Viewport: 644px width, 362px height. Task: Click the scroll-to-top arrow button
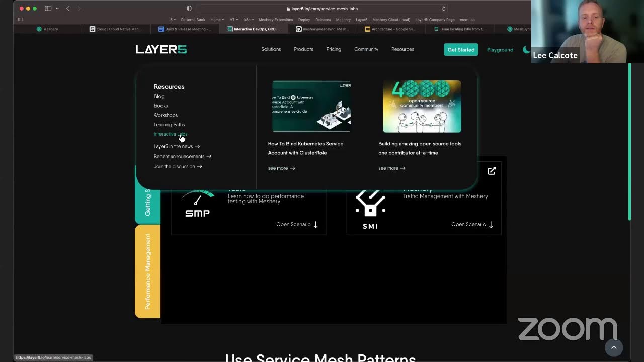[613, 347]
